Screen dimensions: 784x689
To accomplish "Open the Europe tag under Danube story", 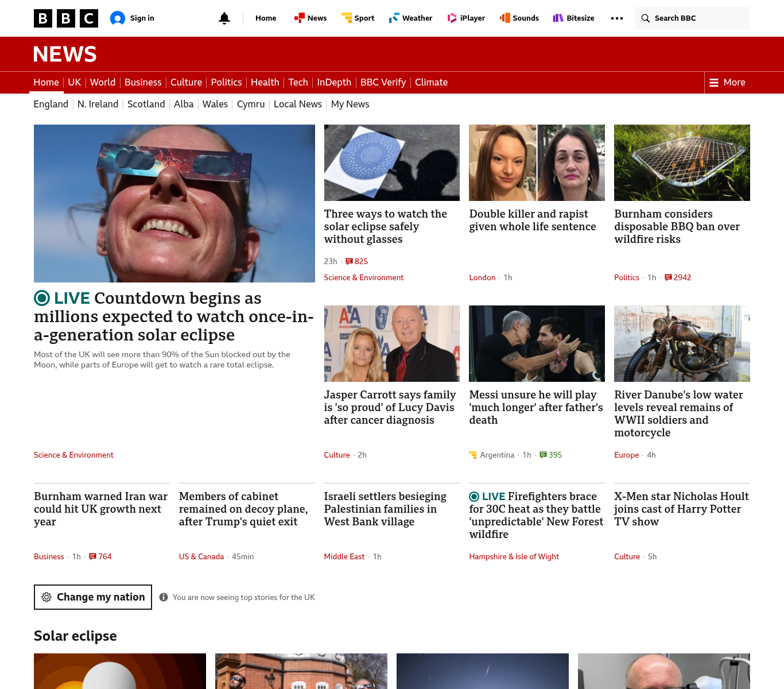I will coord(626,455).
